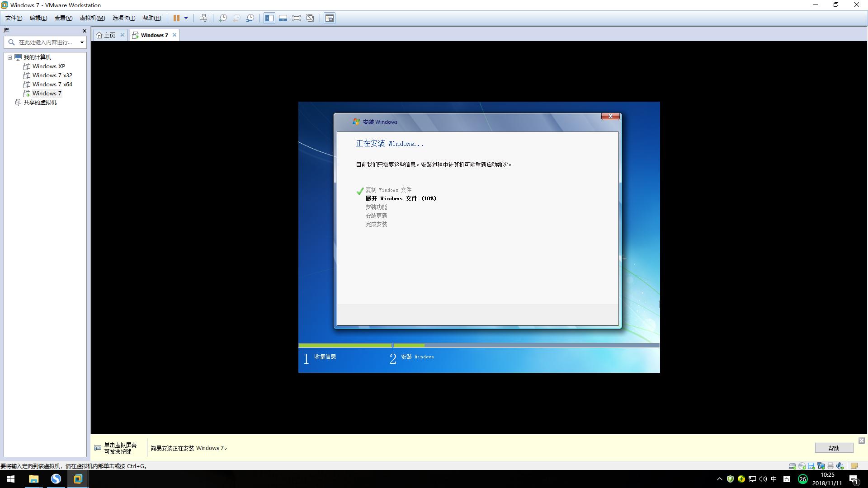The width and height of the screenshot is (868, 488).
Task: Select Windows XP in the library tree
Action: point(48,66)
